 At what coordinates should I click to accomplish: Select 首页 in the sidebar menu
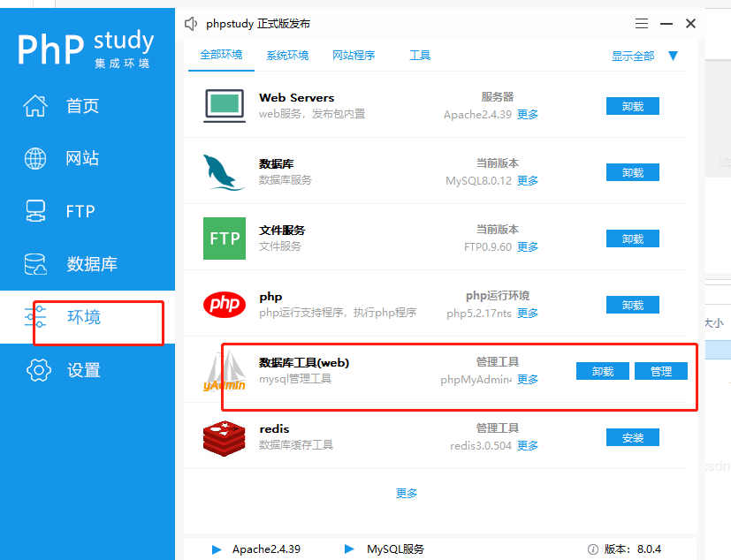pyautogui.click(x=82, y=106)
